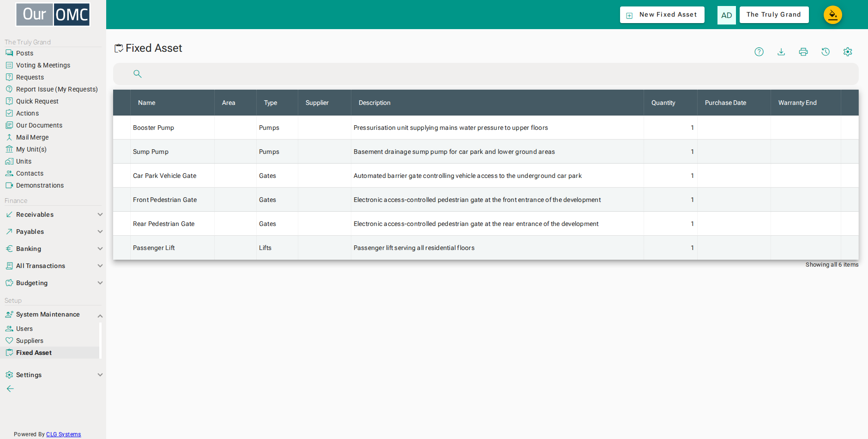
Task: Click the AD user avatar
Action: click(727, 15)
